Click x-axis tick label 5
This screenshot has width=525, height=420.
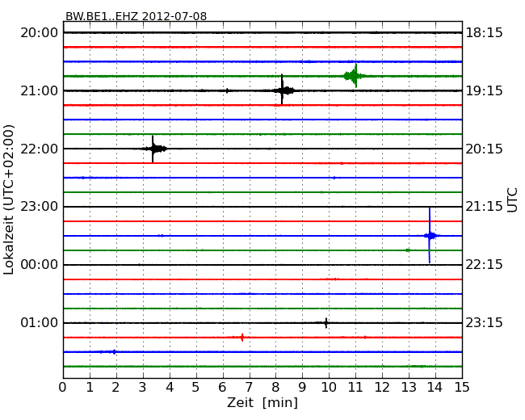point(196,387)
